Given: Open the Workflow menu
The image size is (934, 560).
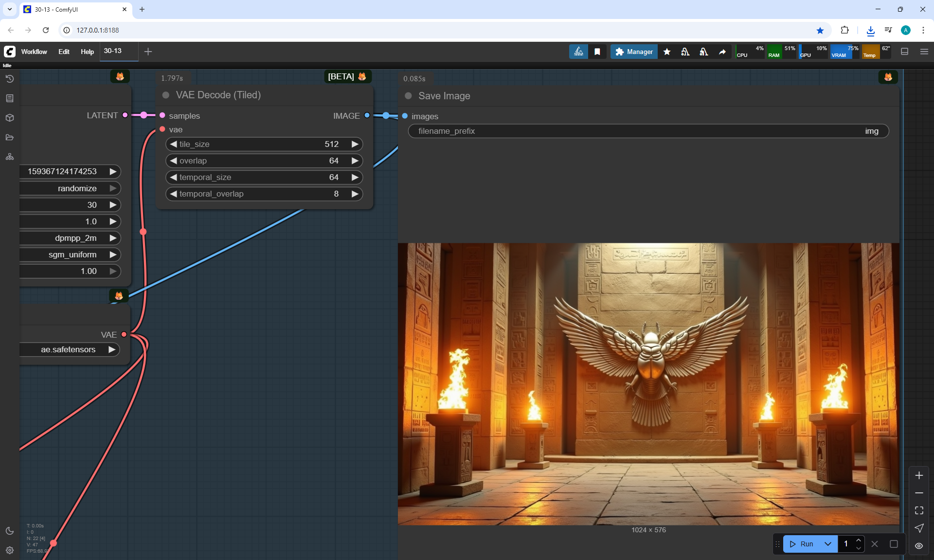Looking at the screenshot, I should [x=34, y=52].
